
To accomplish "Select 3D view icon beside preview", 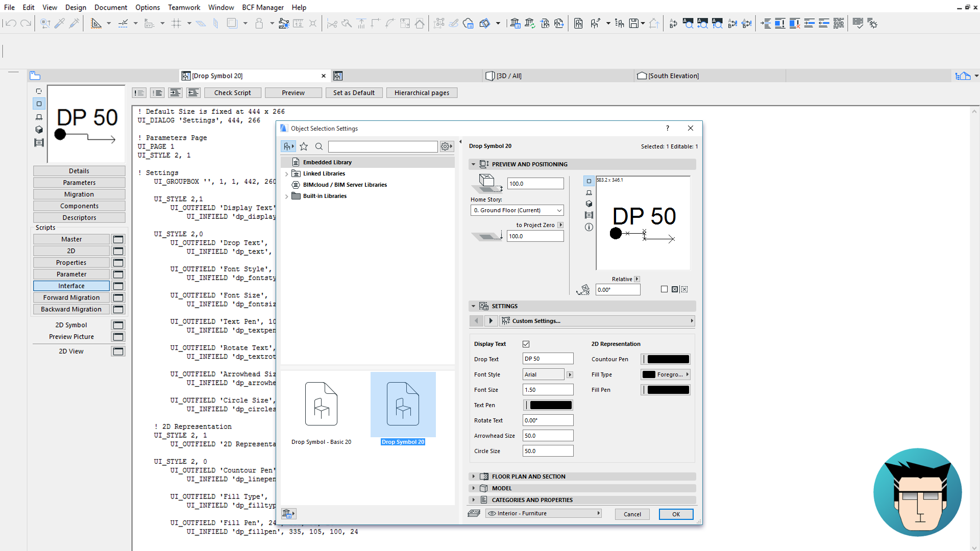I will click(589, 204).
